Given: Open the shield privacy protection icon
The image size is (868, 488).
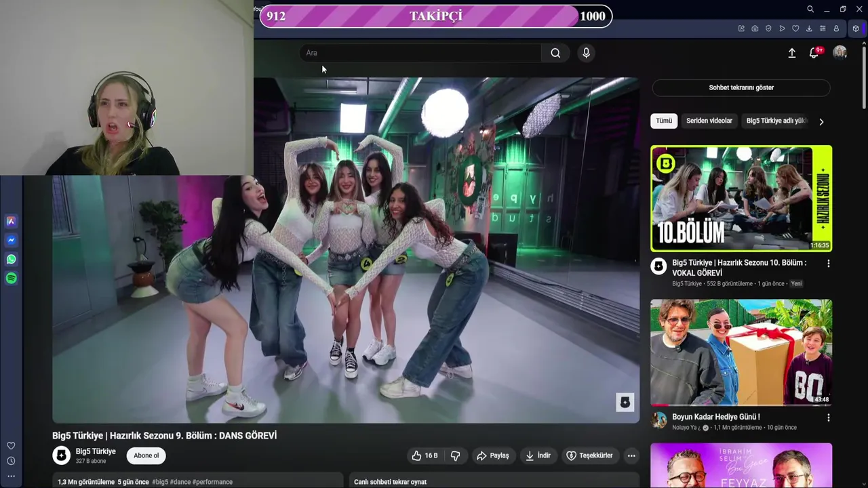Looking at the screenshot, I should point(768,28).
